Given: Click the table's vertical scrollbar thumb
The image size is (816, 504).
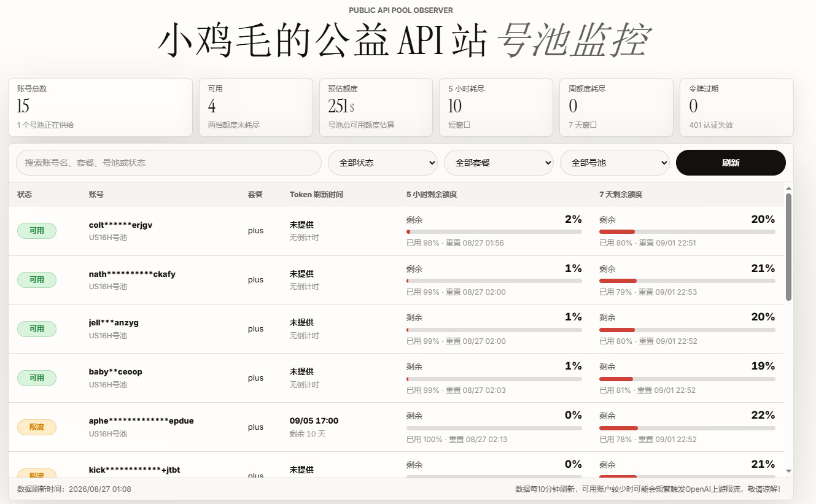Looking at the screenshot, I should [x=789, y=247].
